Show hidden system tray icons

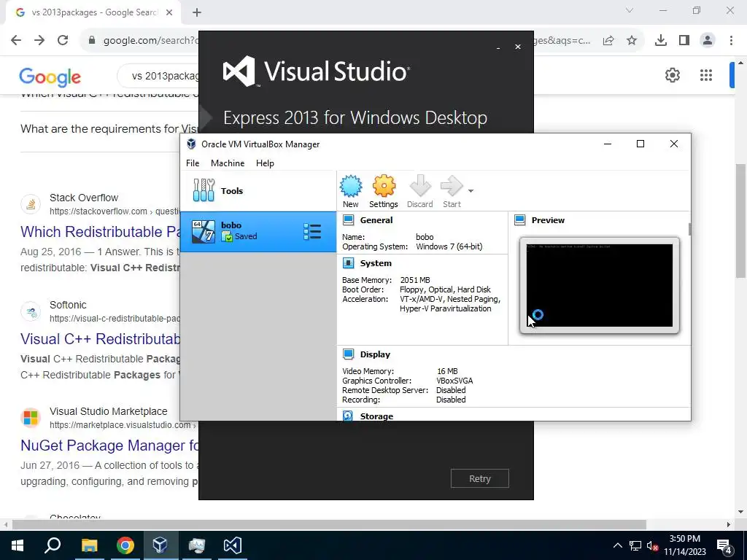(617, 545)
